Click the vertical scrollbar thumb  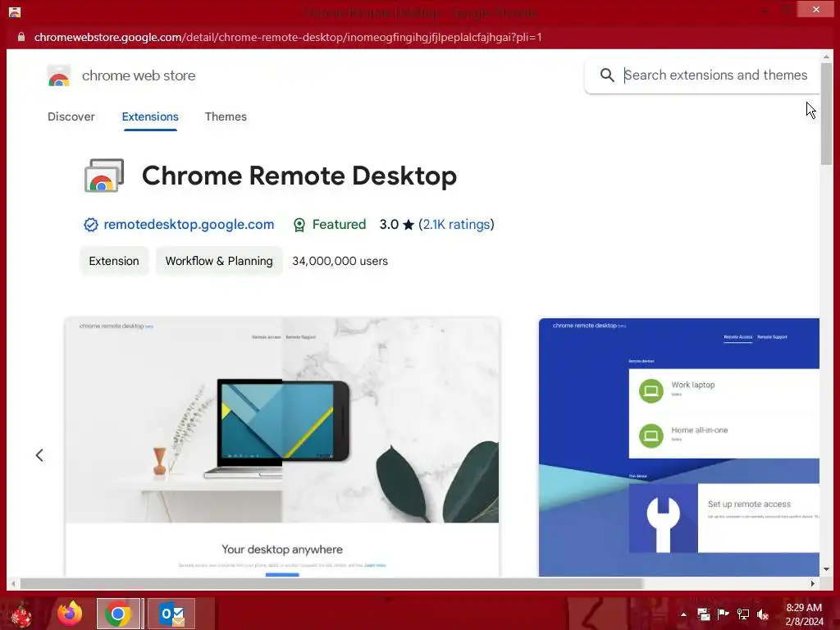[826, 113]
